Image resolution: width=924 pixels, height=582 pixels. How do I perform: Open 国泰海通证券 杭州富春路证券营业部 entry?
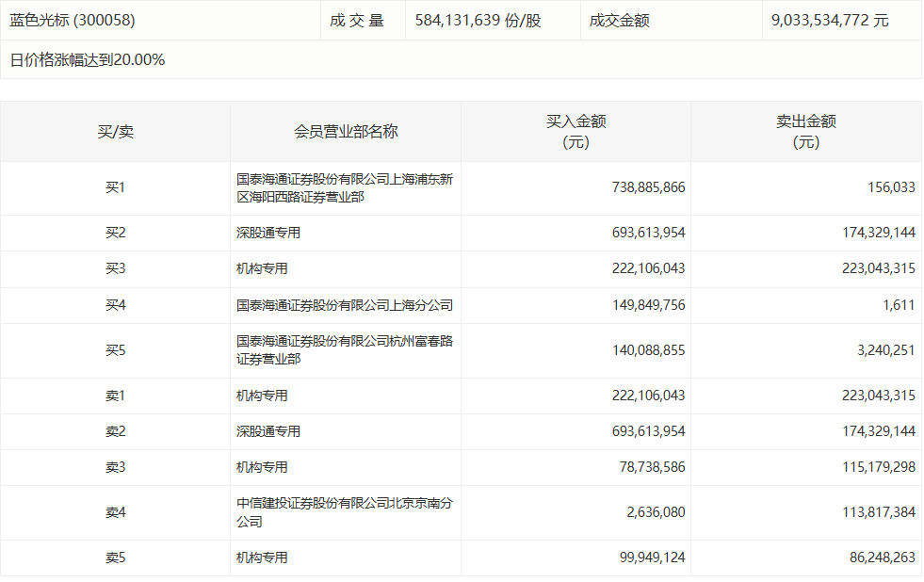coord(345,350)
